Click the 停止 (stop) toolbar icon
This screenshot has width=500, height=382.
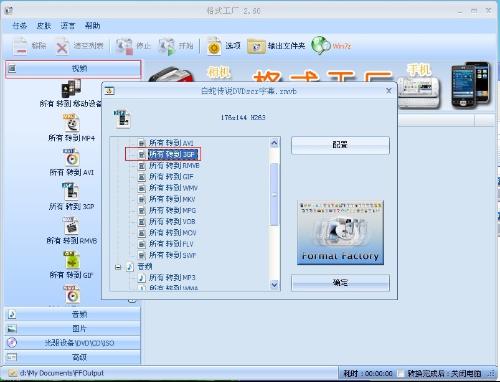(x=124, y=46)
